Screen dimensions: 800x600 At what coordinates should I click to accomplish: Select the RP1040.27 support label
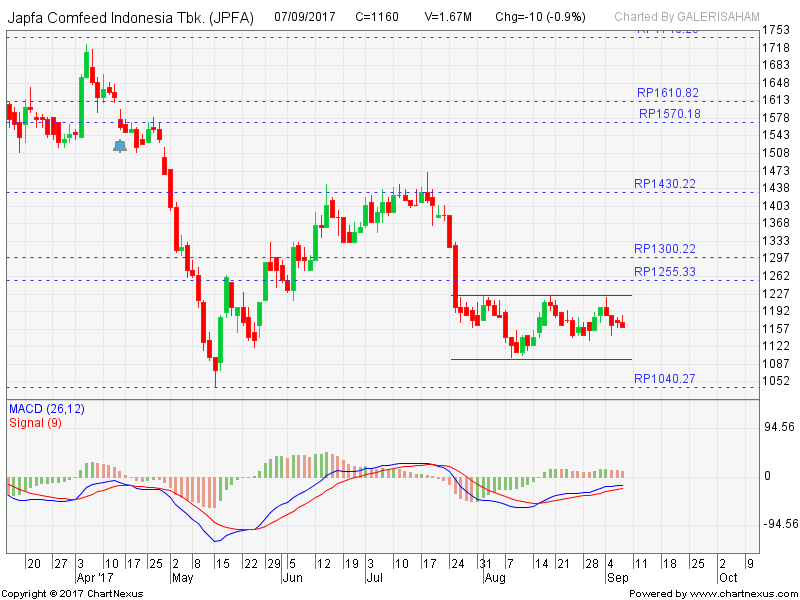click(665, 378)
